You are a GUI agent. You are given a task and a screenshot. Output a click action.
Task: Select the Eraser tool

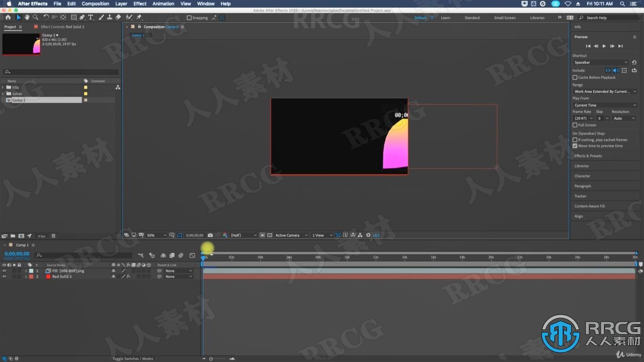[x=118, y=17]
